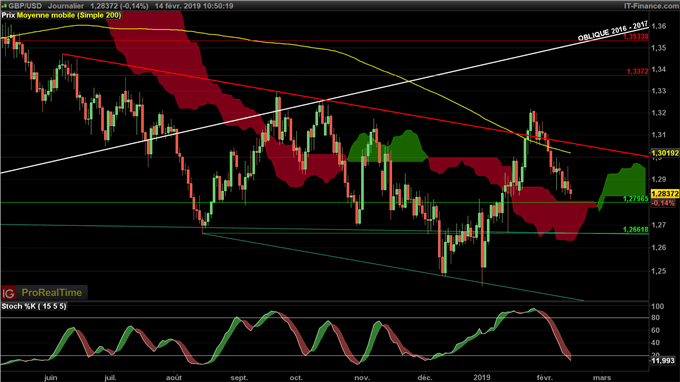This screenshot has width=680, height=382.
Task: Click the 1,36 price axis label
Action: coord(659,26)
